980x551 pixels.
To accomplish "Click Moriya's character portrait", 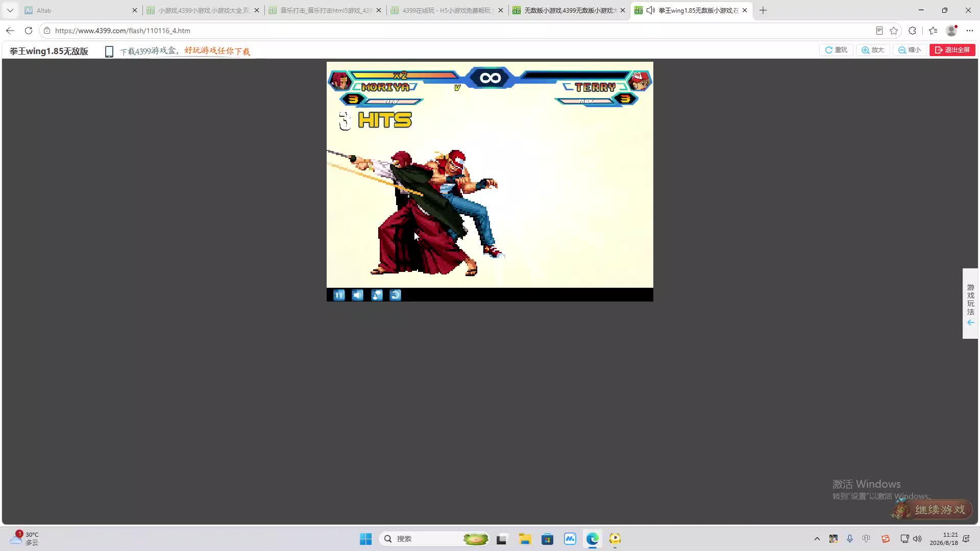I will click(340, 81).
